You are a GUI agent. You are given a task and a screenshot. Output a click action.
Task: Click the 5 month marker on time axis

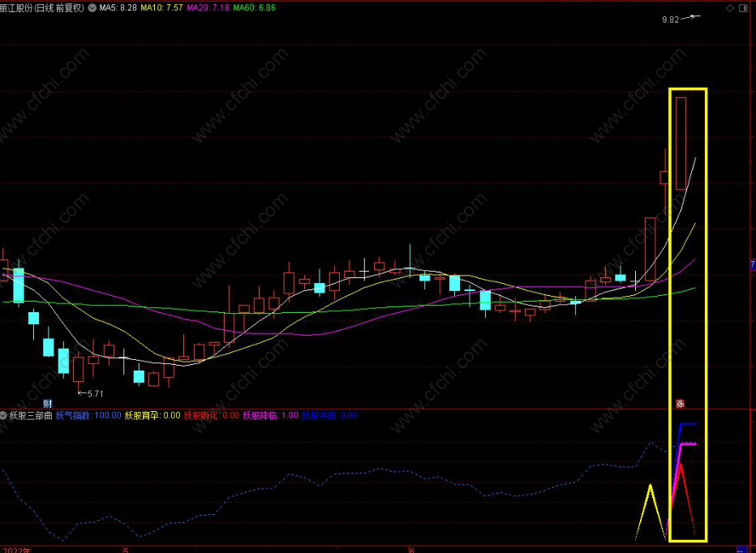[x=126, y=550]
